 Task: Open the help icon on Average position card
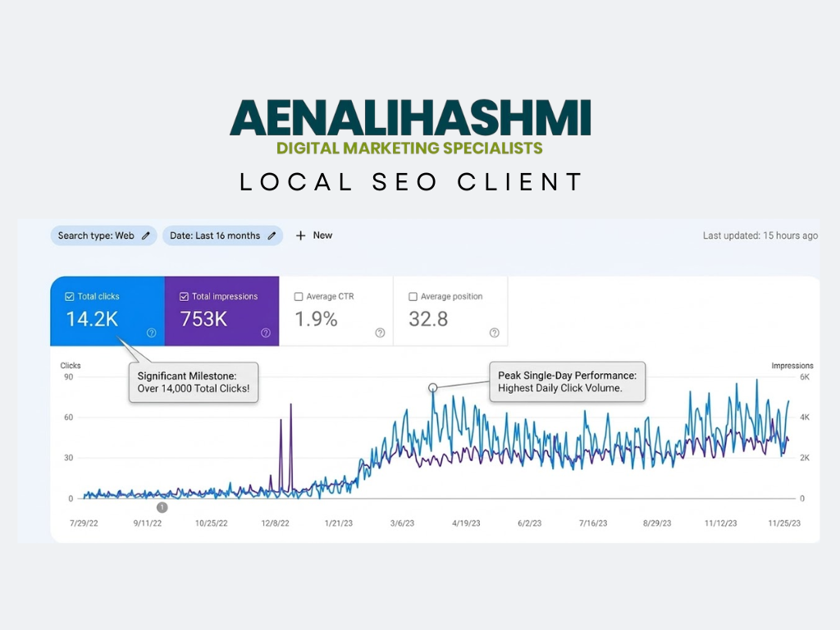click(494, 333)
